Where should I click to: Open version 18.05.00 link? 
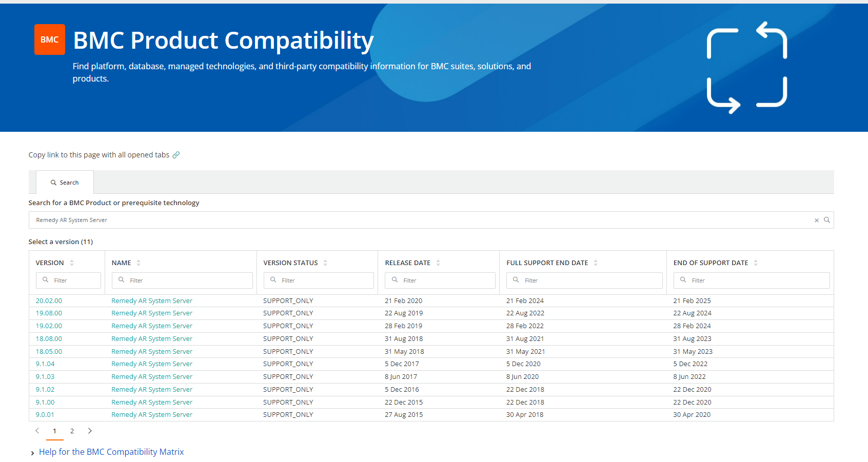(x=49, y=351)
